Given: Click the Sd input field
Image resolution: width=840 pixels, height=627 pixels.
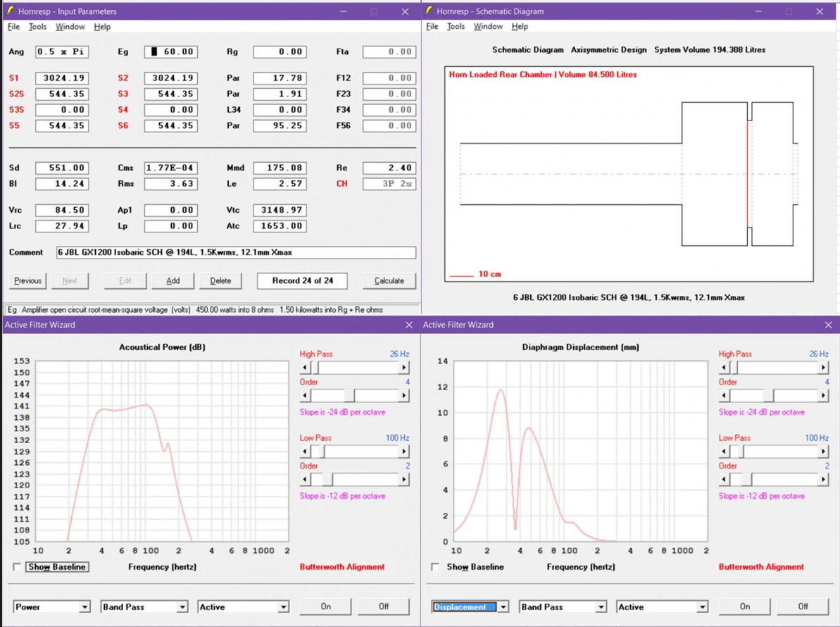Looking at the screenshot, I should pyautogui.click(x=62, y=168).
